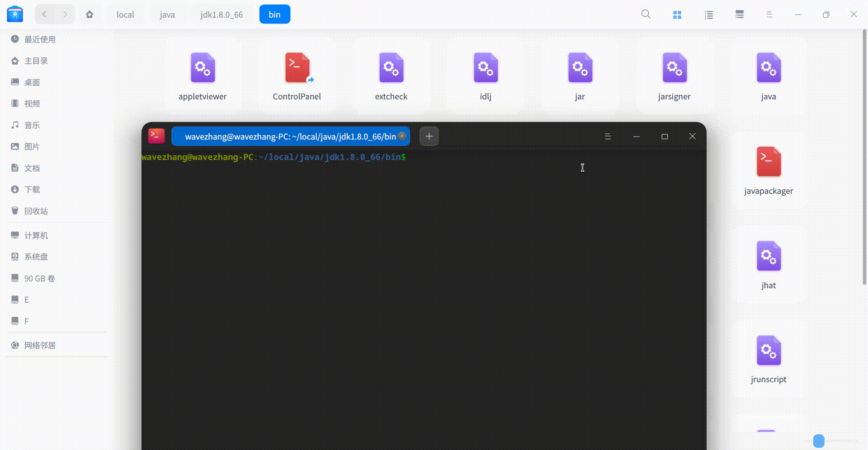Open the search icon in the title bar
Image resolution: width=868 pixels, height=450 pixels.
[x=646, y=14]
